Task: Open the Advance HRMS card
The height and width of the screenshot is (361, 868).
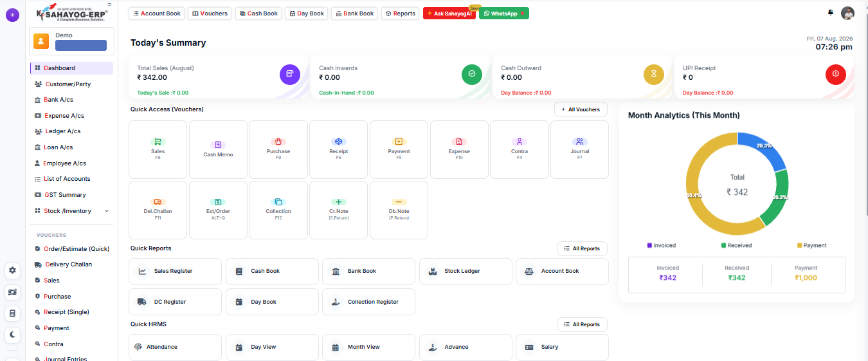Action: point(466,347)
